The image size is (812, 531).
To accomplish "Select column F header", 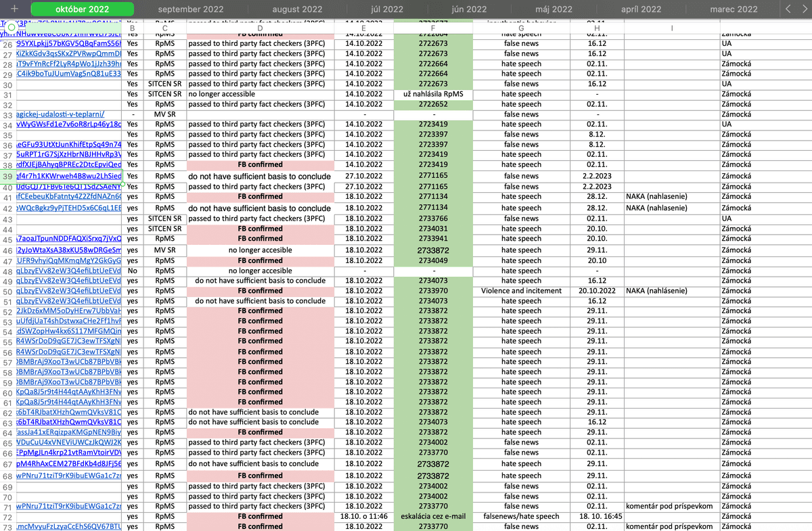I will click(x=432, y=28).
